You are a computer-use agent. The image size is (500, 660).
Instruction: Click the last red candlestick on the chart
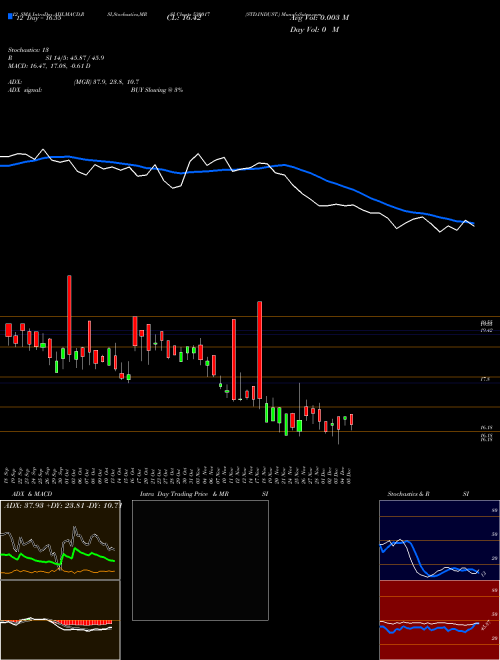coord(351,420)
